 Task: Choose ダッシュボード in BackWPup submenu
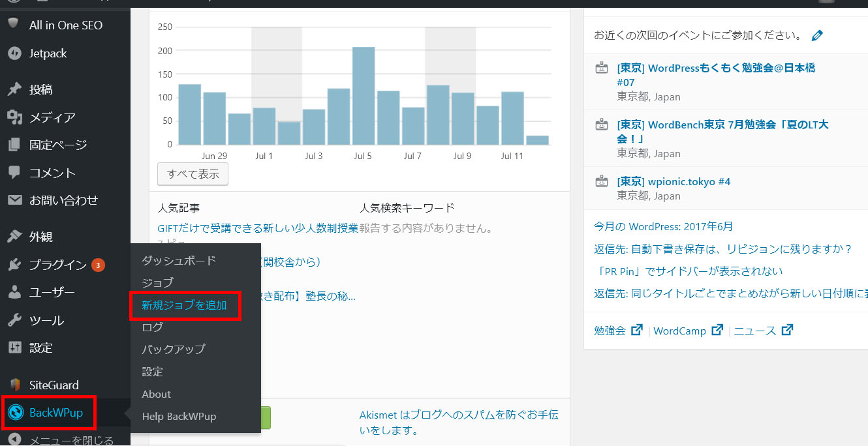[179, 260]
